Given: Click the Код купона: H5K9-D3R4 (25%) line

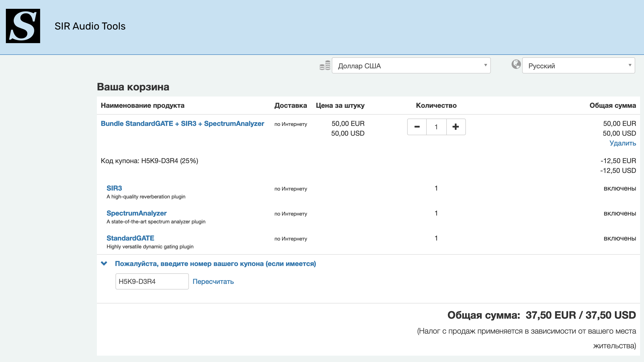Looking at the screenshot, I should (149, 161).
